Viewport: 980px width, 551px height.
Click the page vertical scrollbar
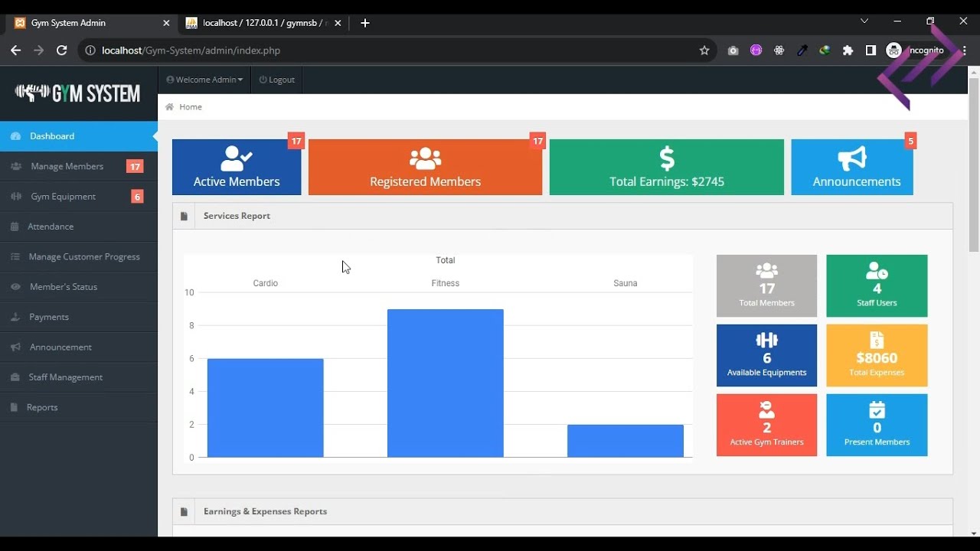pyautogui.click(x=974, y=165)
